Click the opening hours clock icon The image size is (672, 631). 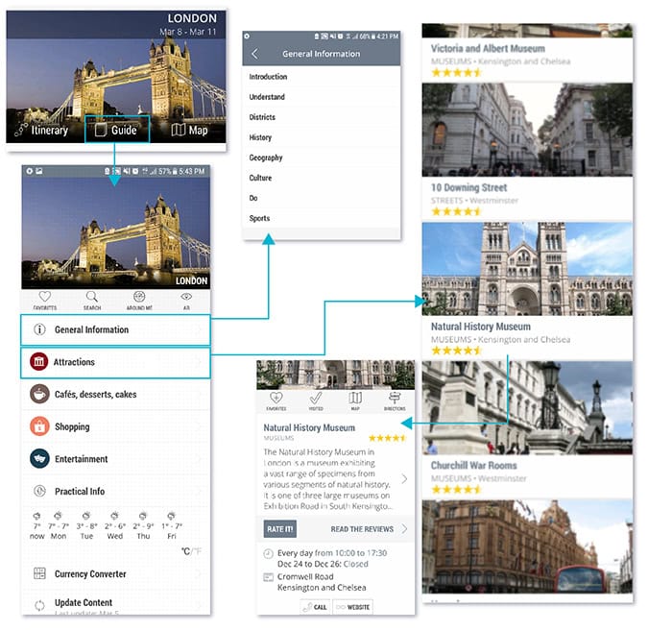268,553
